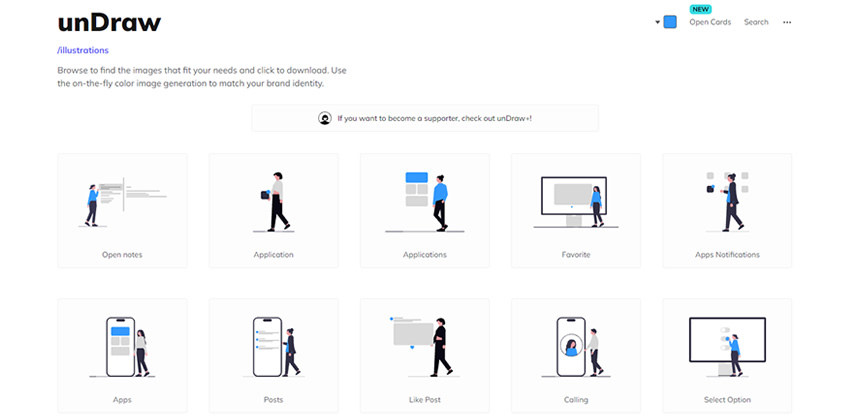Select the Select Option illustration card
860x420 pixels.
click(x=727, y=355)
